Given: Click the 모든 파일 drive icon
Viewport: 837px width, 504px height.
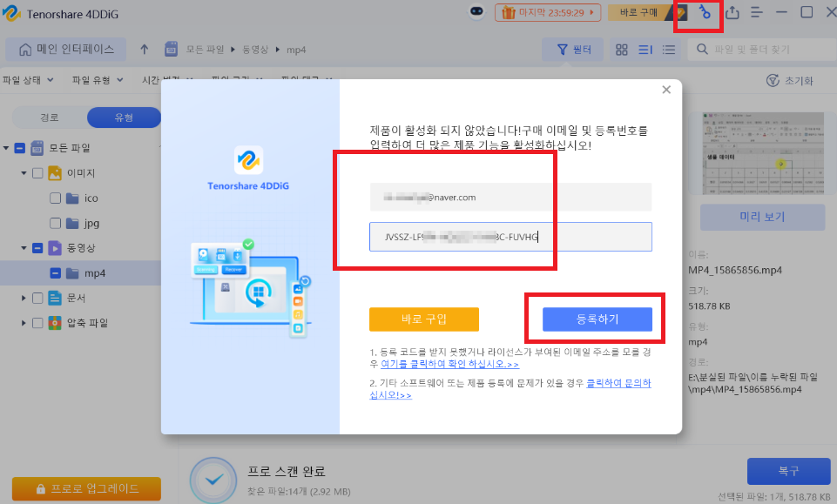Looking at the screenshot, I should pos(37,148).
